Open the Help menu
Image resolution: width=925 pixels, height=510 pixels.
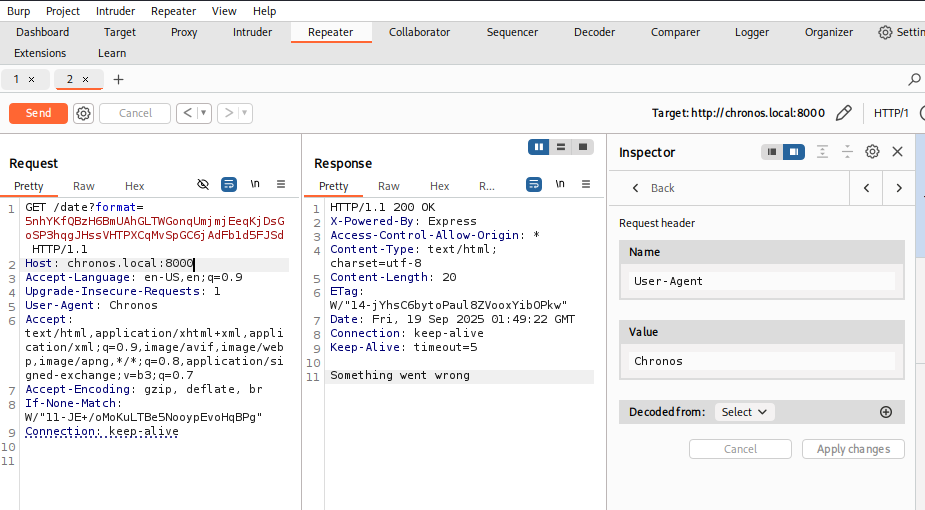click(264, 11)
